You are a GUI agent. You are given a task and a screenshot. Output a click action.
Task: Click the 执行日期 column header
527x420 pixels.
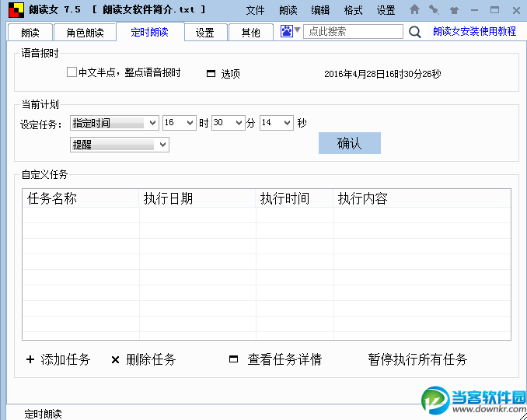point(197,198)
